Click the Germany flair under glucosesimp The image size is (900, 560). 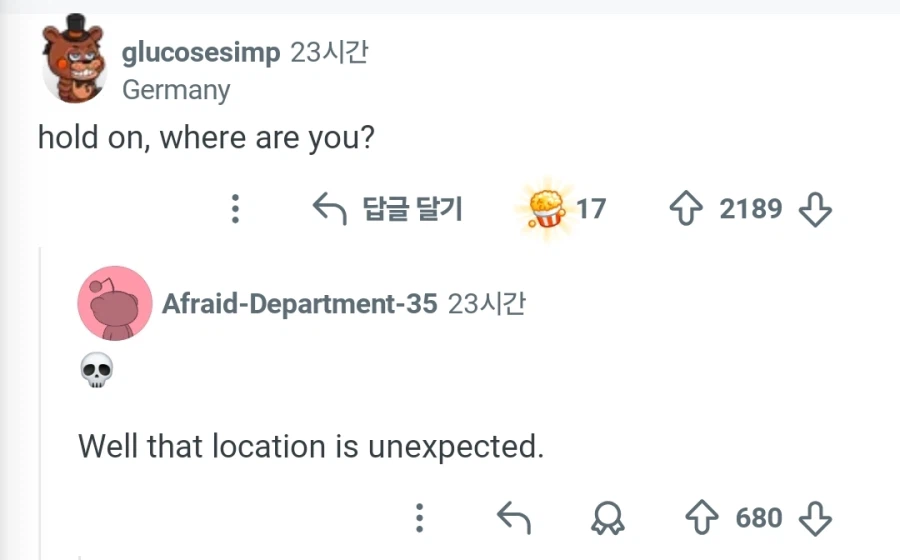(x=176, y=91)
